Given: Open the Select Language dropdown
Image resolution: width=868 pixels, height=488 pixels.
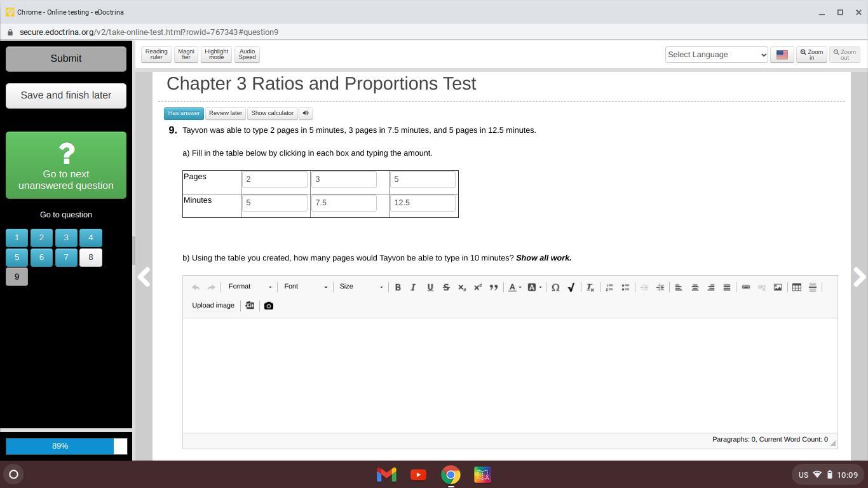Looking at the screenshot, I should tap(716, 55).
